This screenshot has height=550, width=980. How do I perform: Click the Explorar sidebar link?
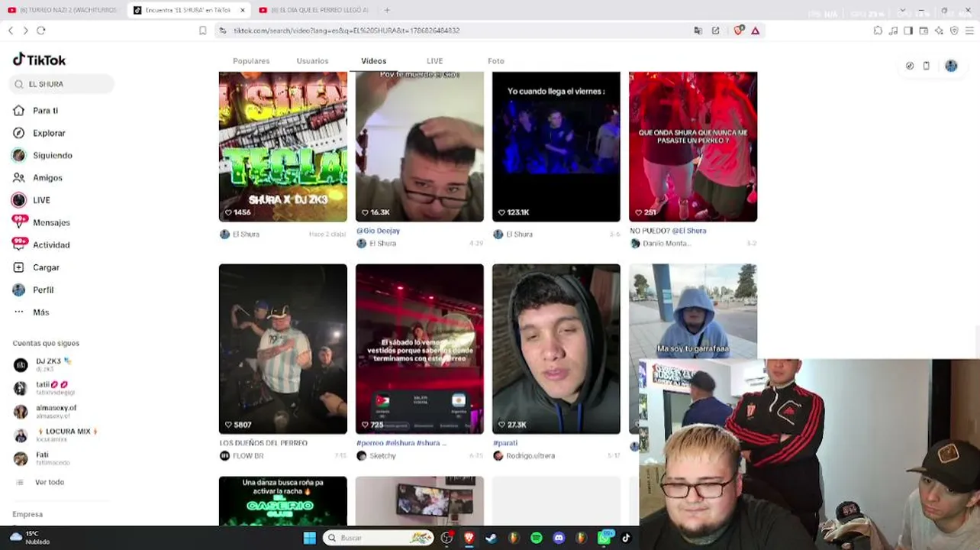click(x=49, y=133)
